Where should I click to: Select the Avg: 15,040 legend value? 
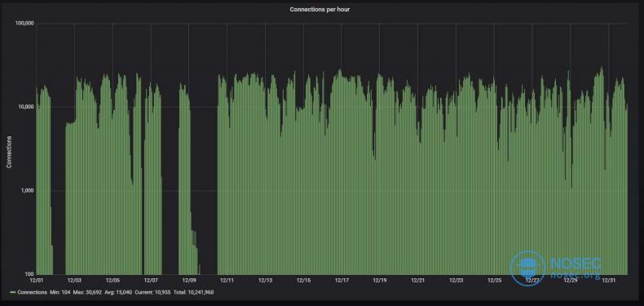click(x=119, y=292)
